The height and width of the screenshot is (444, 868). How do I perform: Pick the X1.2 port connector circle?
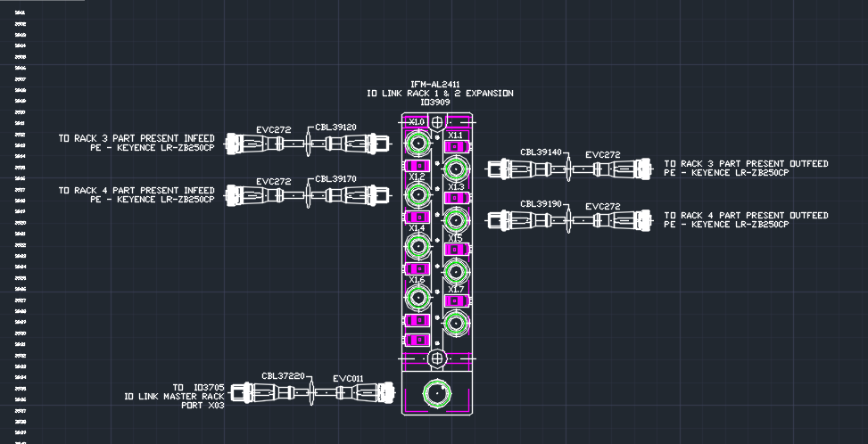pyautogui.click(x=417, y=193)
